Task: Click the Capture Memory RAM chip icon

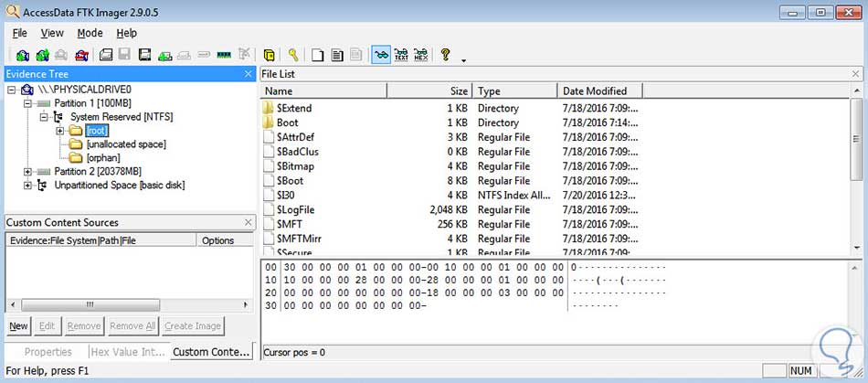Action: 224,55
